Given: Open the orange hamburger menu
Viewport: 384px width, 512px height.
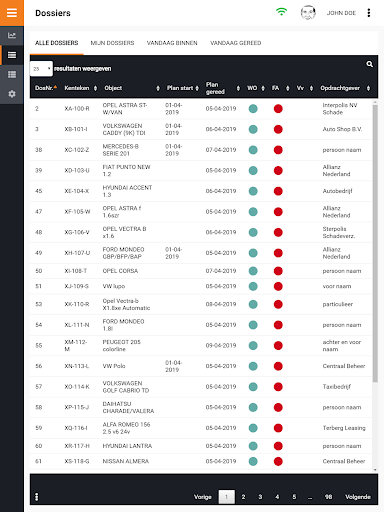Looking at the screenshot, I should [12, 13].
